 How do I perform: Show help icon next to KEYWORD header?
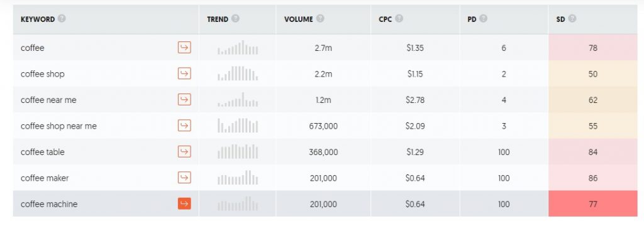(x=62, y=18)
